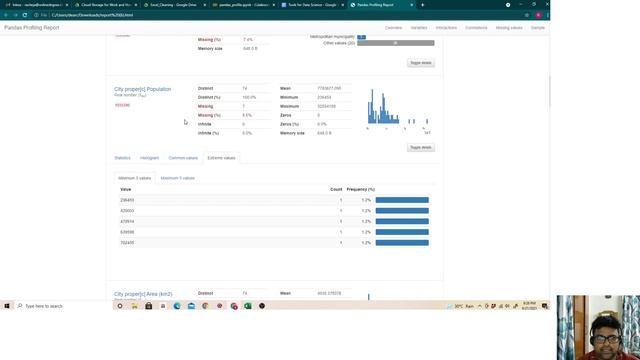Click the Value column header
Screen dimensions: 640x360
coord(126,189)
